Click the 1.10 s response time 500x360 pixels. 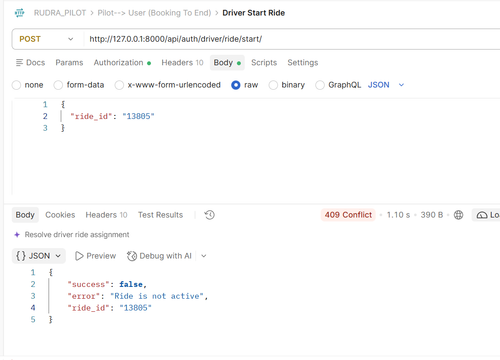pos(398,215)
